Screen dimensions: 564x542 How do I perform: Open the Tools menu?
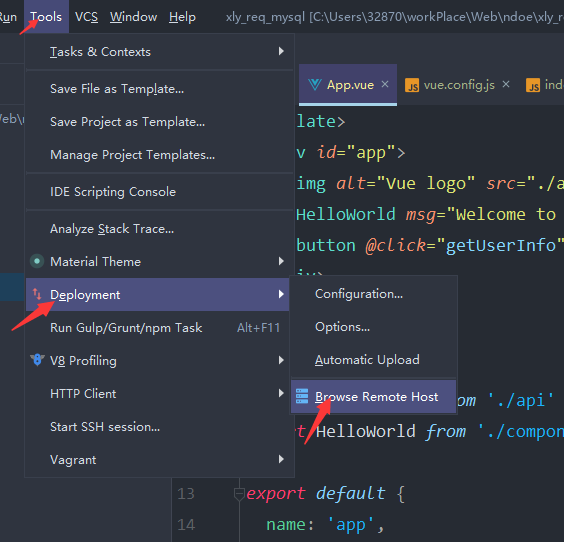point(46,17)
